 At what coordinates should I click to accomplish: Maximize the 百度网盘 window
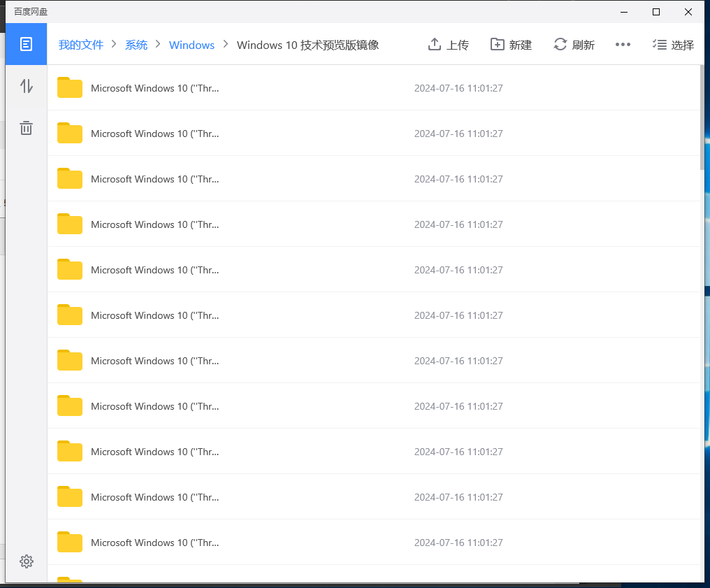click(655, 12)
